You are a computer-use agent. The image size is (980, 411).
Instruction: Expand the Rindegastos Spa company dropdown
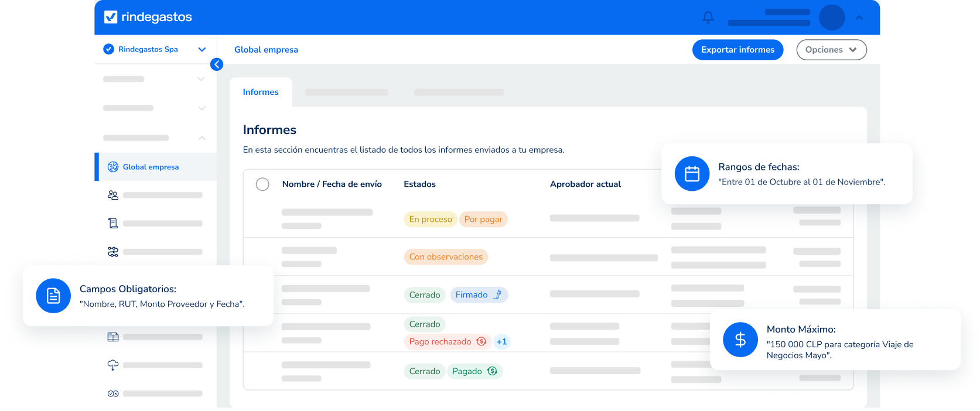202,50
